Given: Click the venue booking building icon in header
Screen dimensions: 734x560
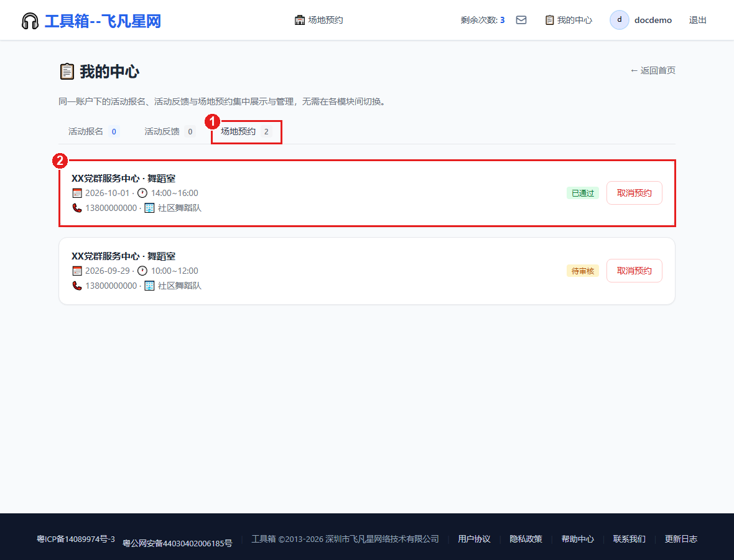Looking at the screenshot, I should point(300,20).
